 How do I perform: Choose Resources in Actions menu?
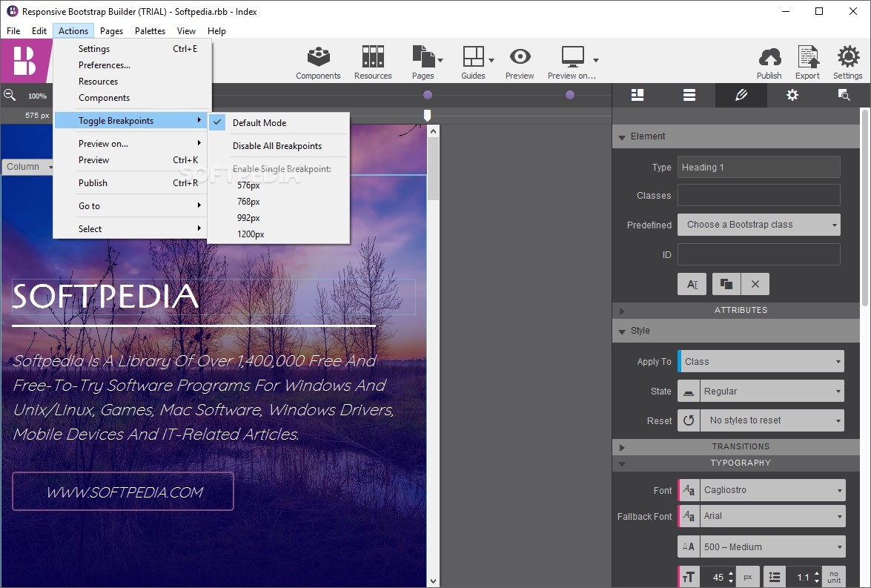(x=99, y=81)
